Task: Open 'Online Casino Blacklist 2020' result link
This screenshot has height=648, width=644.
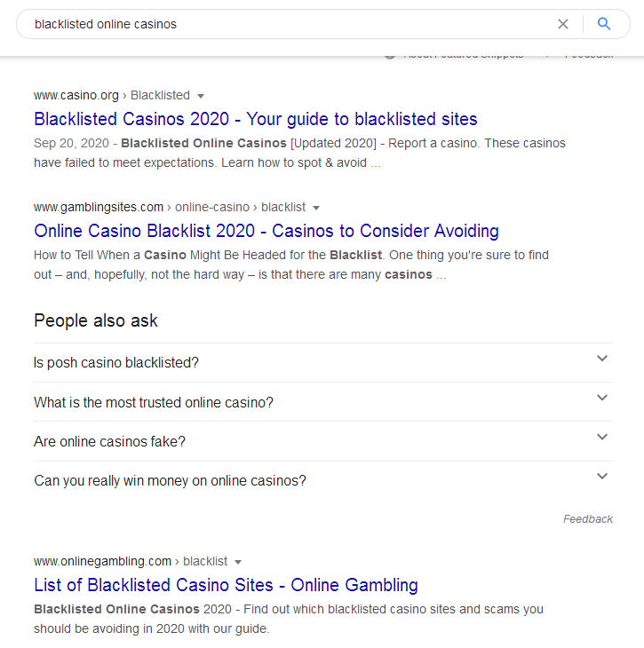Action: click(x=266, y=231)
